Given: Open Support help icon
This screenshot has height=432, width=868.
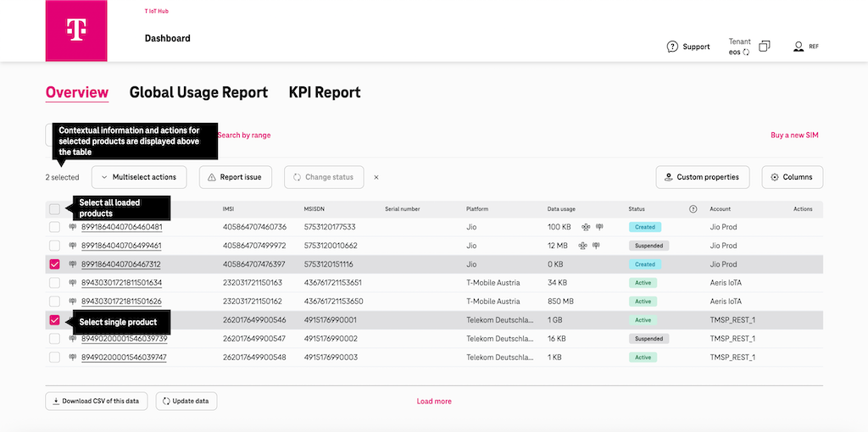Looking at the screenshot, I should pos(672,47).
